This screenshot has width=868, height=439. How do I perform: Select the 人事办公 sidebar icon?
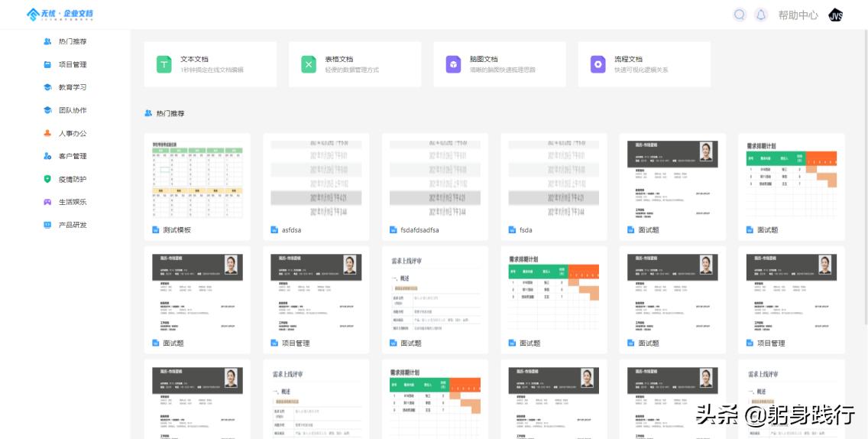(x=47, y=133)
